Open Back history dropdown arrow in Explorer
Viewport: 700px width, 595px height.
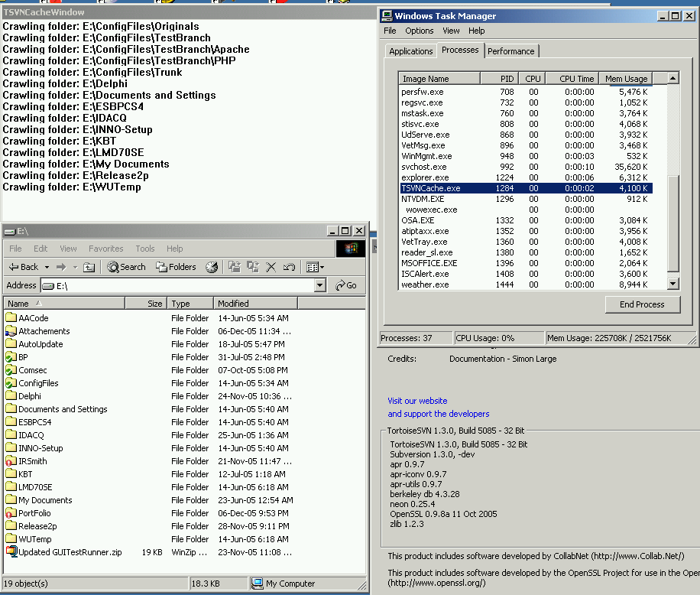47,267
